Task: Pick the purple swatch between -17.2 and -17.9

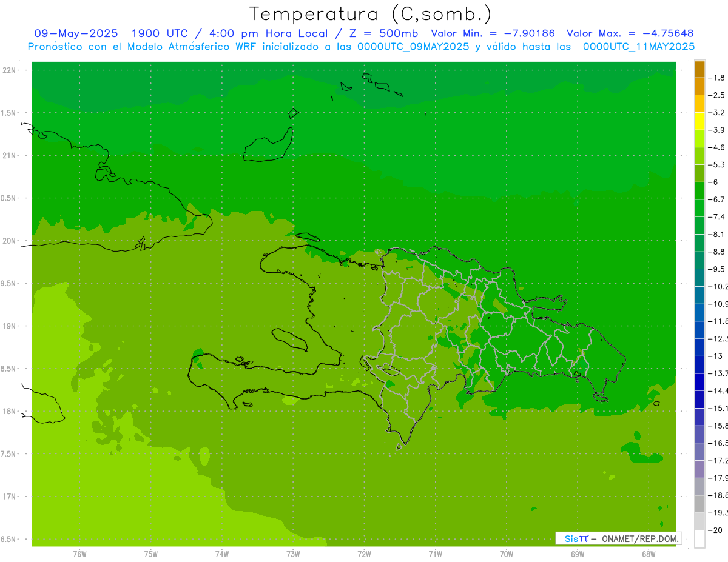Action: [x=699, y=469]
